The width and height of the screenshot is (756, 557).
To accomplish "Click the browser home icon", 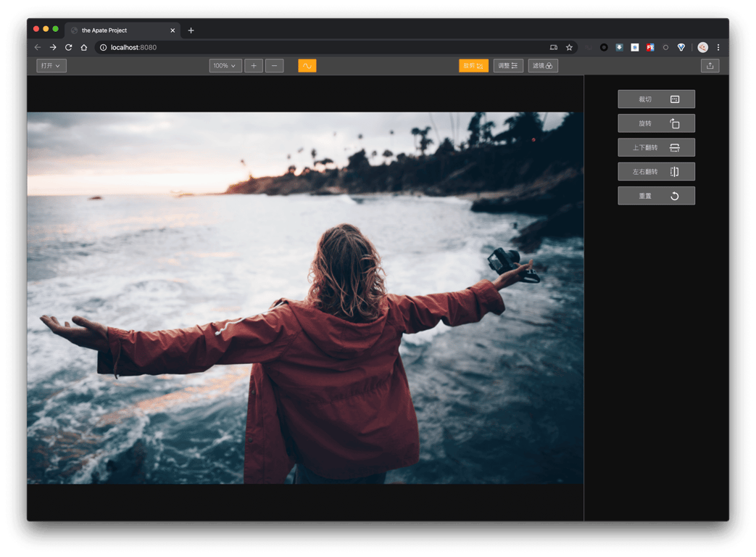I will (x=84, y=48).
